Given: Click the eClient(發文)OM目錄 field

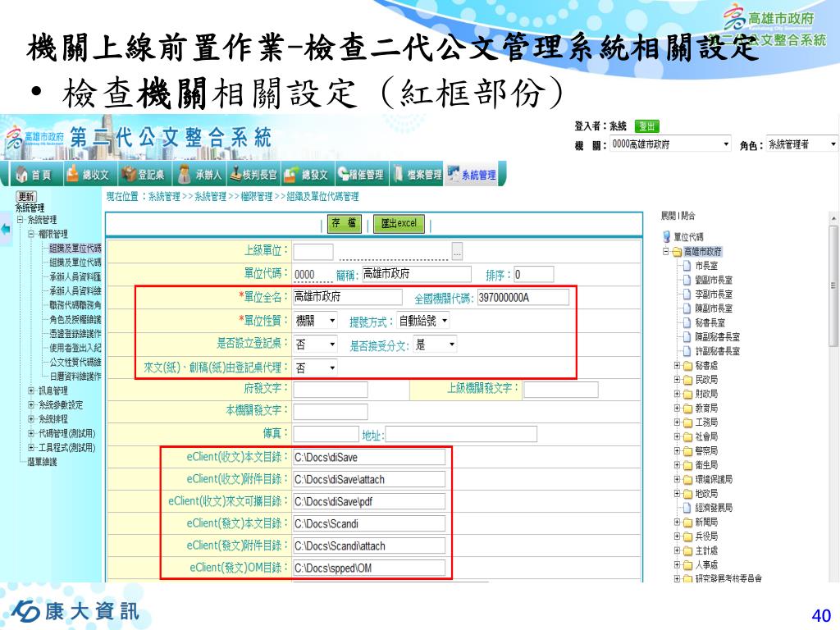Looking at the screenshot, I should pos(369,568).
